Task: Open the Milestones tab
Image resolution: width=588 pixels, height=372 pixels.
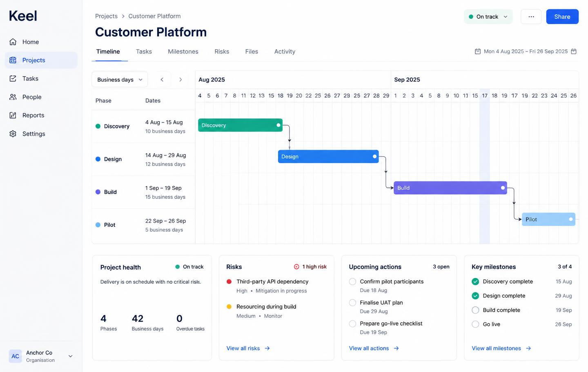Action: tap(183, 51)
